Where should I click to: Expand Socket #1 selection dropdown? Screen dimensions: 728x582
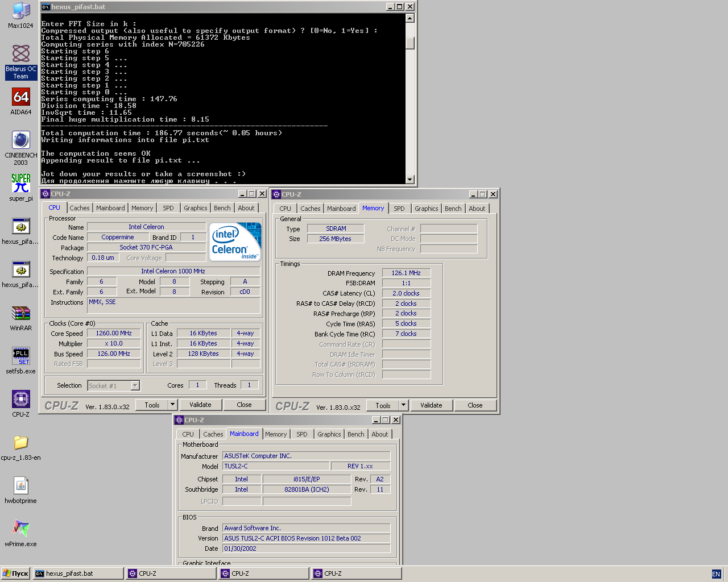coord(135,385)
